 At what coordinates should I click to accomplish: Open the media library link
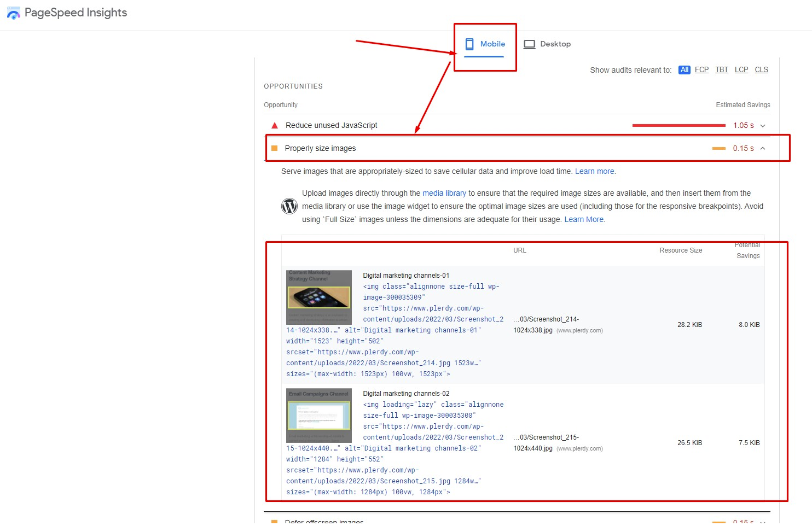[x=444, y=193]
